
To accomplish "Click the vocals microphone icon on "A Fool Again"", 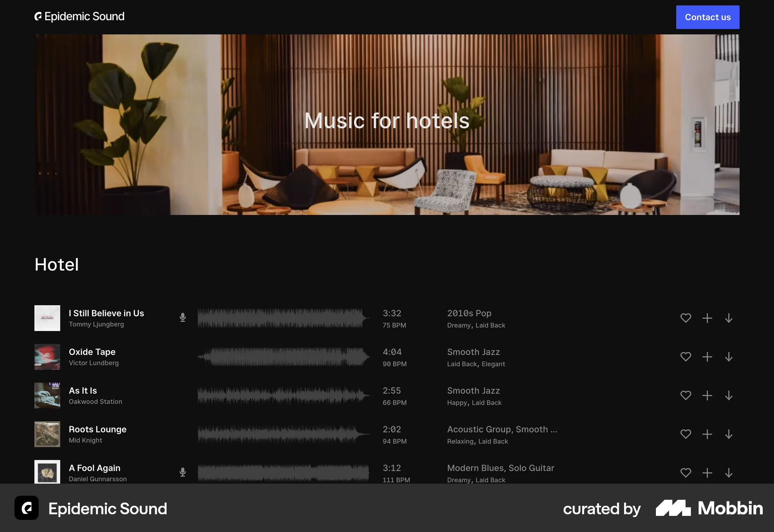I will (x=183, y=472).
